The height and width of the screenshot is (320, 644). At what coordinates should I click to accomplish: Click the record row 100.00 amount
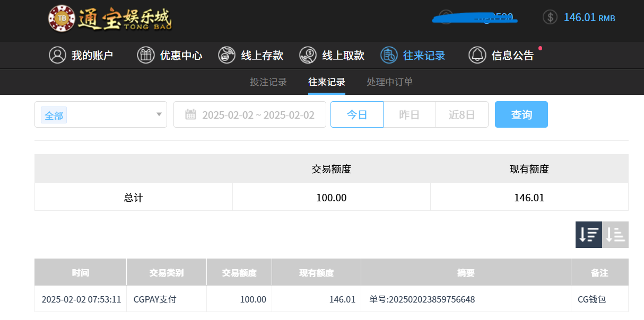click(253, 299)
